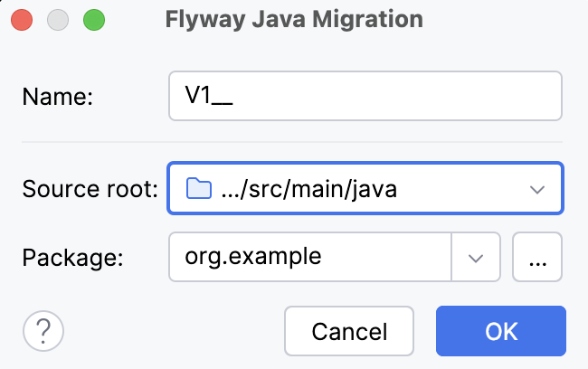Click the help question mark icon

43,332
